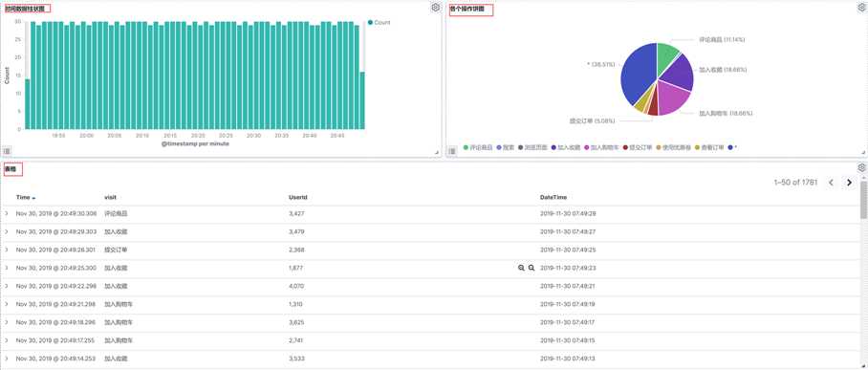Click the UserId value 3,479
Image resolution: width=868 pixels, height=370 pixels.
click(296, 231)
